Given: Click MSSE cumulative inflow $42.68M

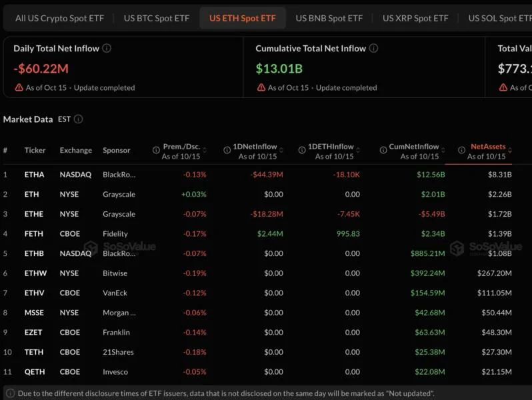Looking at the screenshot, I should pos(429,312).
